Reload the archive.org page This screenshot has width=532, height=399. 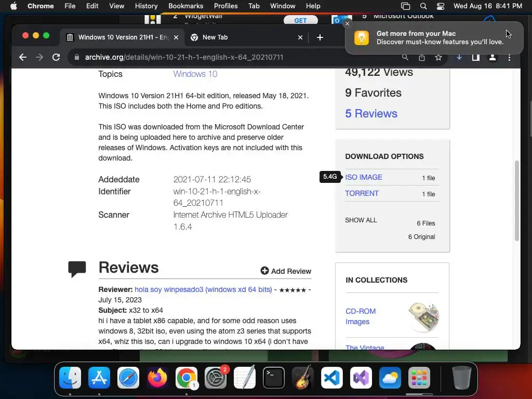pos(56,57)
